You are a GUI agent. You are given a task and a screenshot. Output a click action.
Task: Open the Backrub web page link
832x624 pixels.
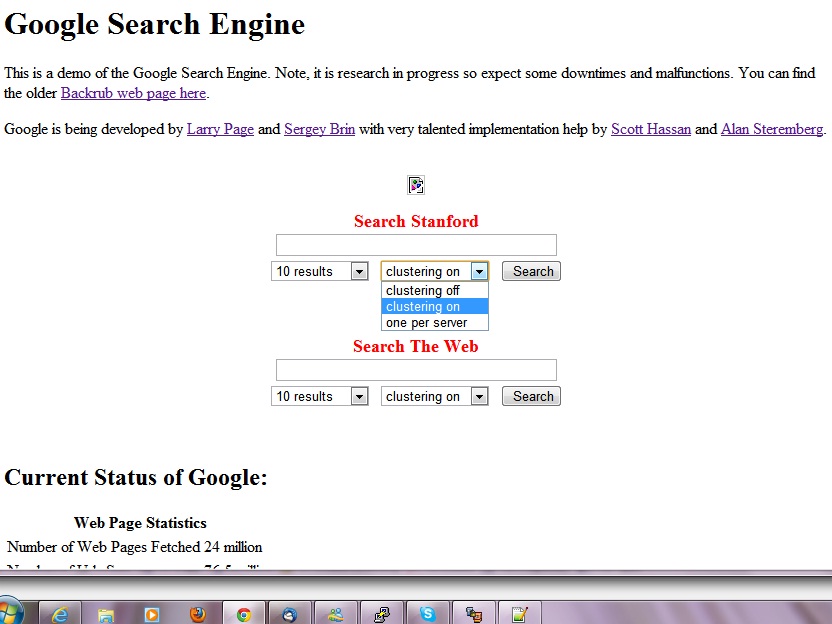click(x=133, y=93)
